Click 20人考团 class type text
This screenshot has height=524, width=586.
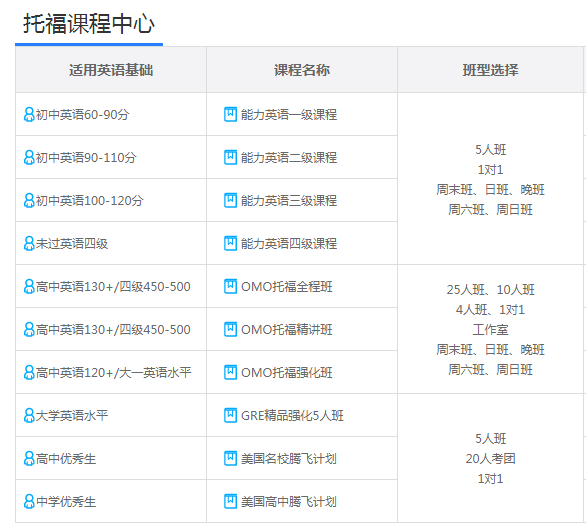pyautogui.click(x=490, y=459)
